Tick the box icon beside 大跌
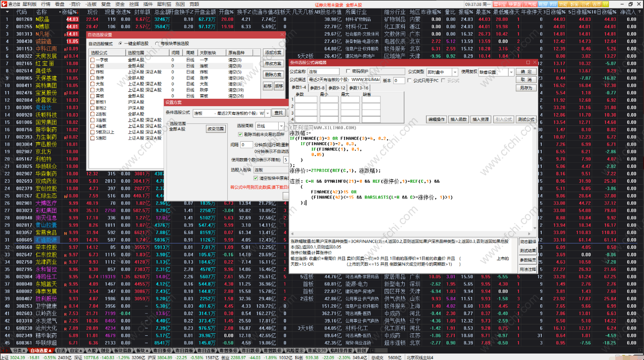 92,90
